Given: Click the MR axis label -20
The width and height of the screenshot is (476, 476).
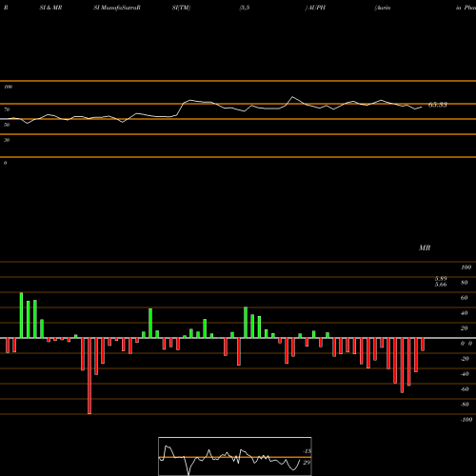Looking at the screenshot, I should tap(465, 359).
